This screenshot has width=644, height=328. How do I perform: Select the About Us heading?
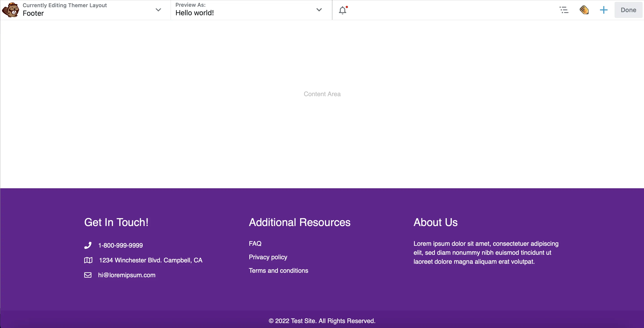[436, 222]
